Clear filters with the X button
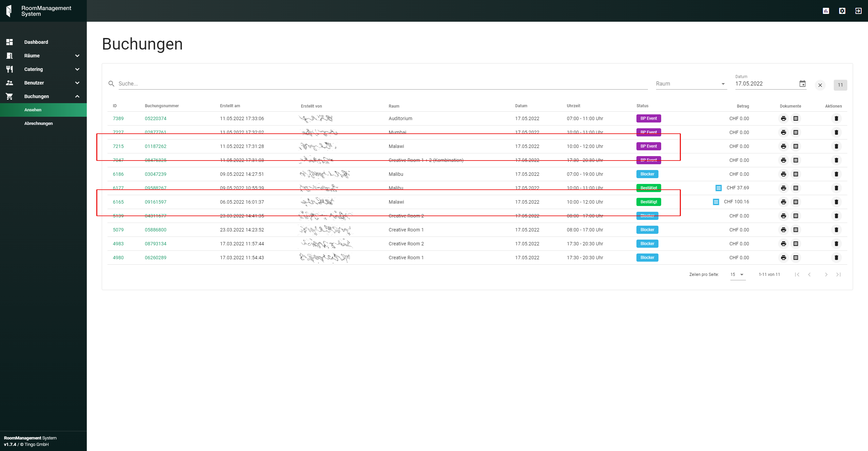Screen dimensions: 868x451 click(820, 85)
